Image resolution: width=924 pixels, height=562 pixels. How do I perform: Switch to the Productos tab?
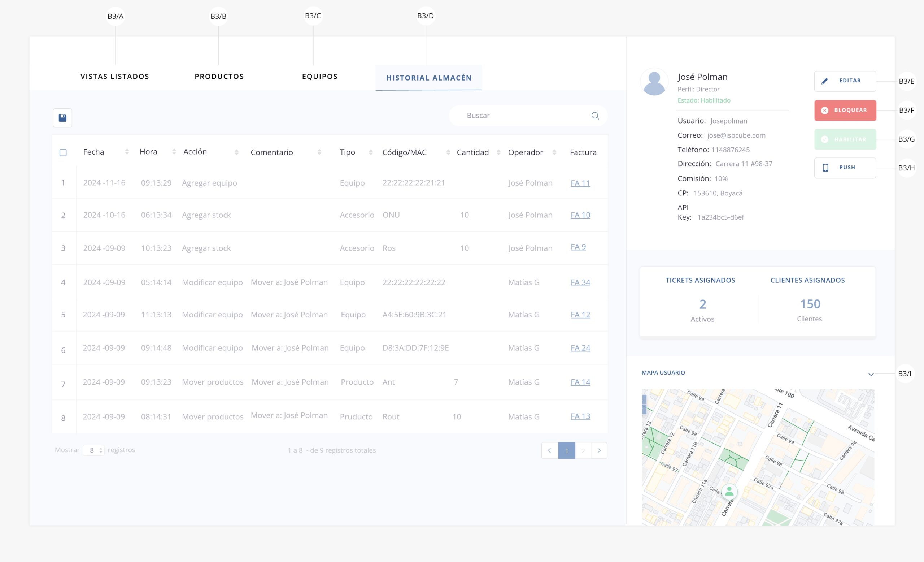pyautogui.click(x=219, y=77)
